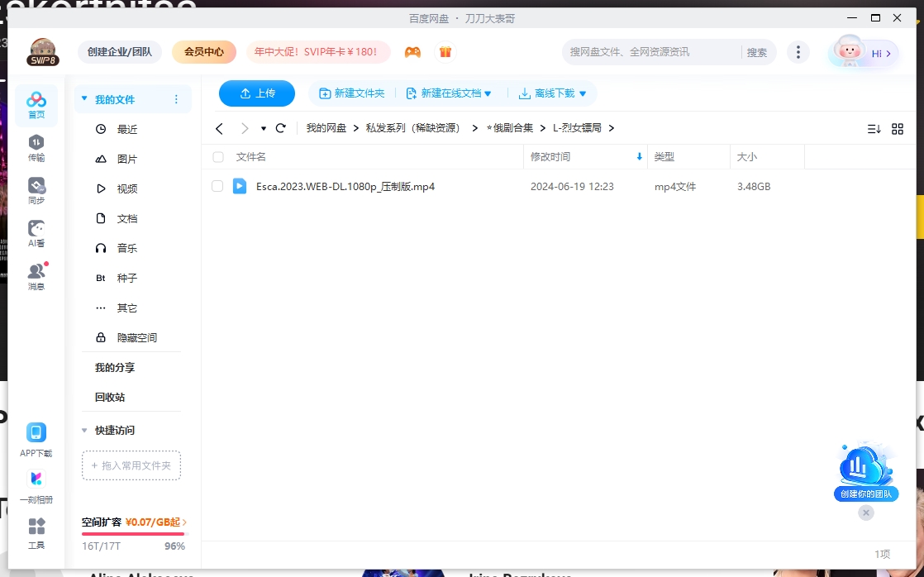
Task: Refresh the current folder view
Action: [281, 128]
